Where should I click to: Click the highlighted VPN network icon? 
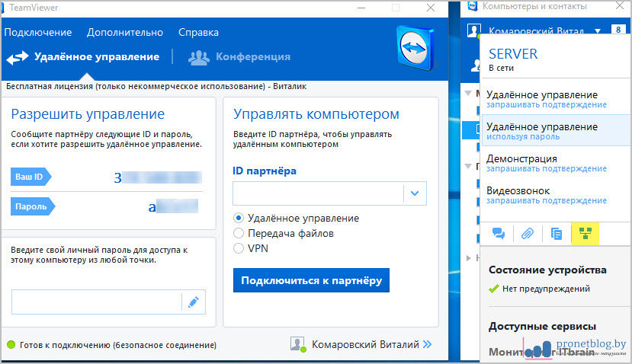pos(585,234)
